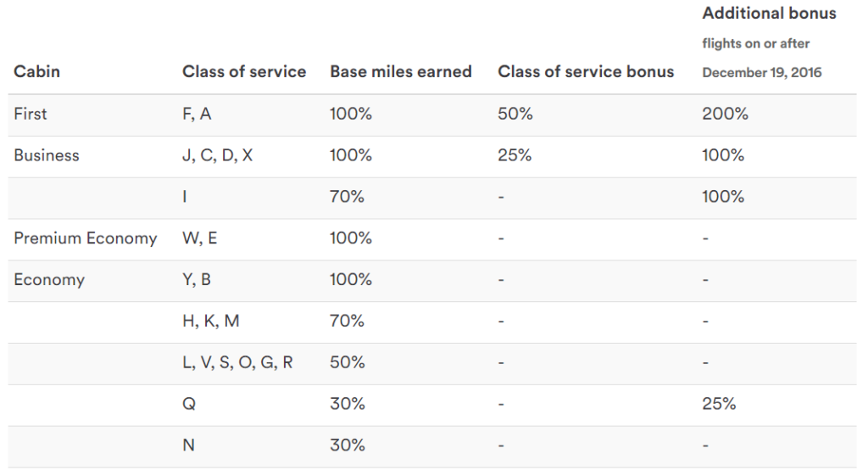The height and width of the screenshot is (476, 868).
Task: Select the First cabin cell
Action: click(x=31, y=114)
